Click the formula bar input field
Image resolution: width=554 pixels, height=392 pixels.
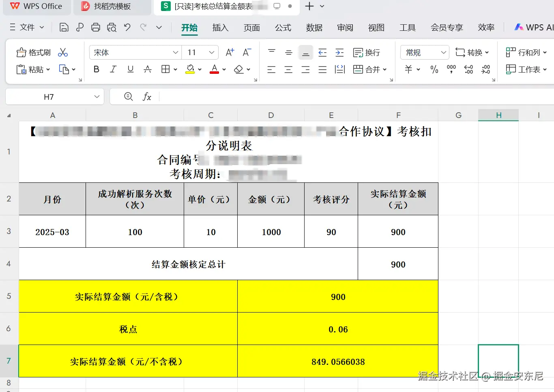356,96
